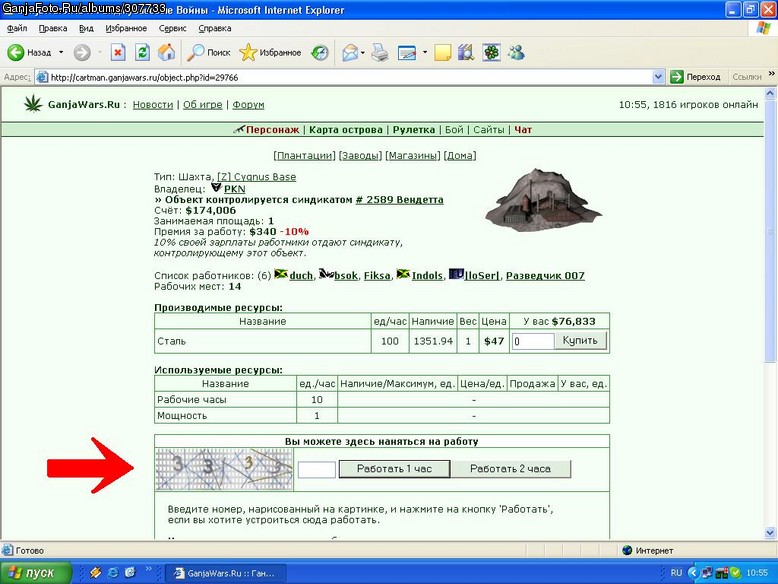Open the Избранное menu in menu bar
The width and height of the screenshot is (778, 584).
[x=126, y=28]
